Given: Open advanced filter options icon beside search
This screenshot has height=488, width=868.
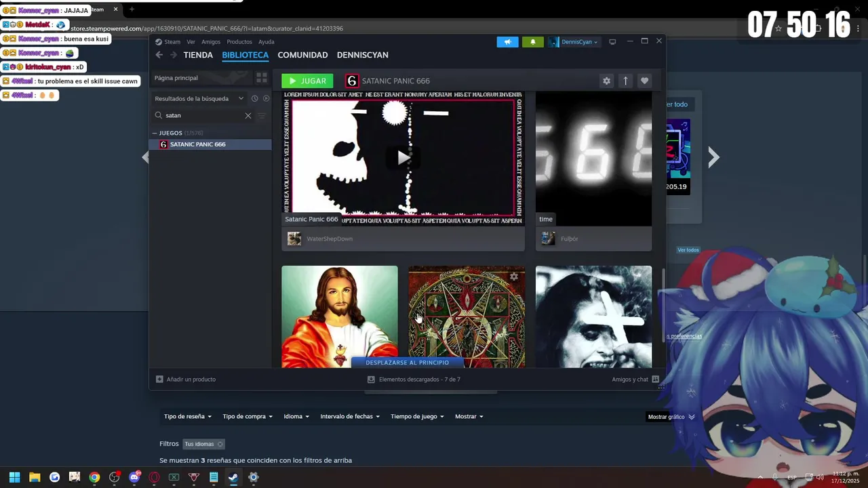Looking at the screenshot, I should point(262,116).
